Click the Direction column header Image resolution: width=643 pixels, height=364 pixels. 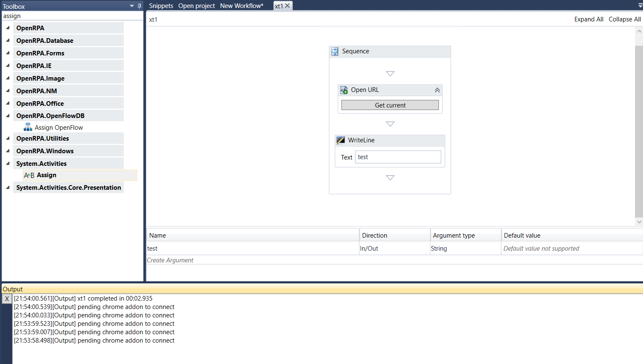point(395,236)
